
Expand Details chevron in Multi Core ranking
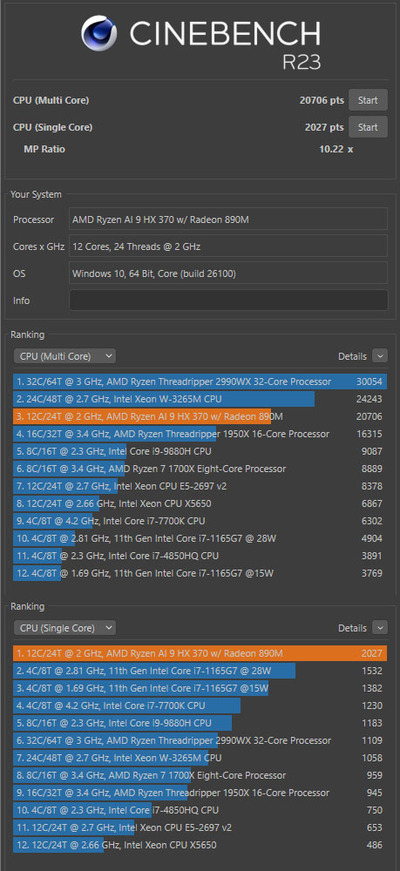pyautogui.click(x=380, y=356)
